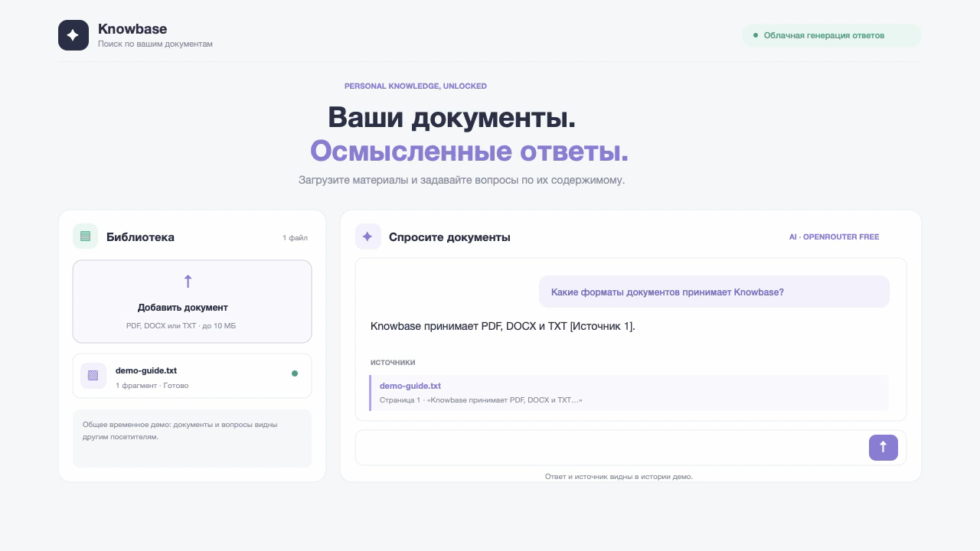Click 'Ответ и источник видны в истории демо' note

[x=619, y=476]
